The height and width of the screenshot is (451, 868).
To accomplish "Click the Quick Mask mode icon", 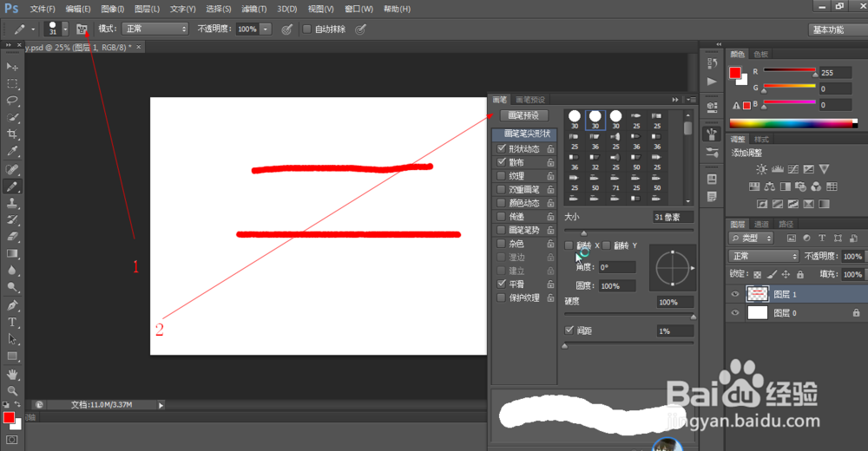I will coord(11,440).
